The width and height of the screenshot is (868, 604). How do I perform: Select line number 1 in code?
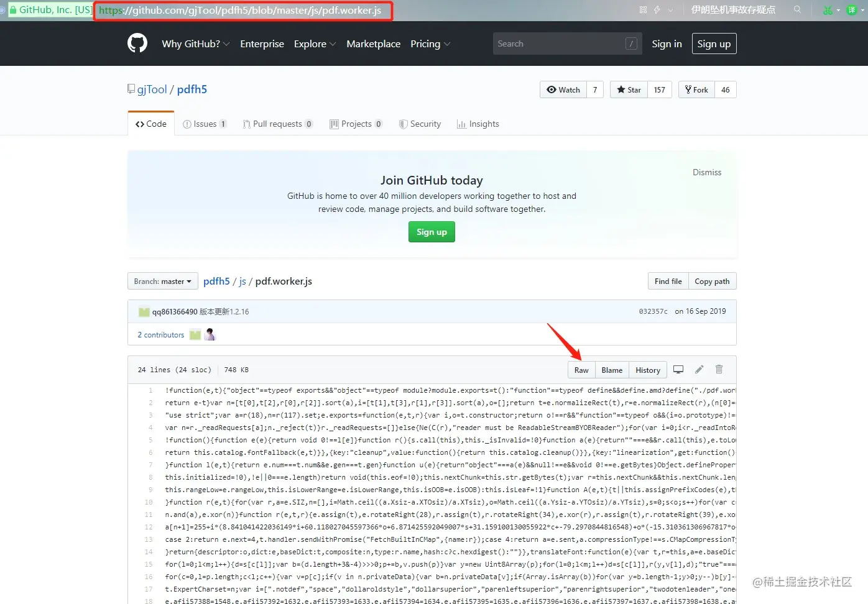[x=150, y=390]
